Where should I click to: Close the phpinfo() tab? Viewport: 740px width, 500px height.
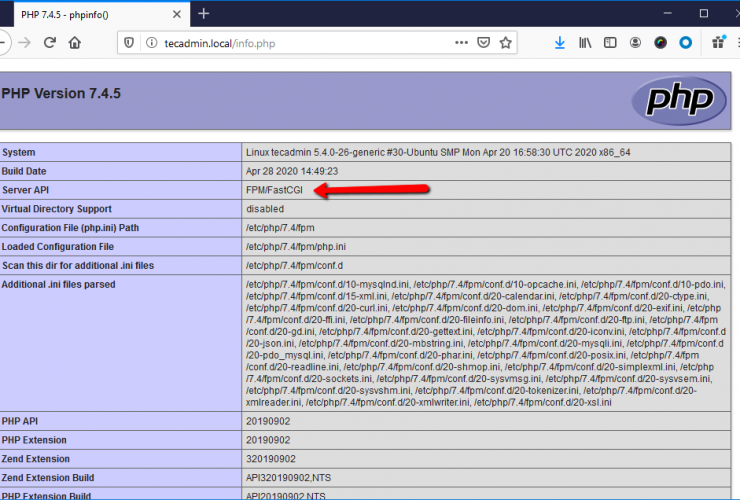tap(175, 13)
